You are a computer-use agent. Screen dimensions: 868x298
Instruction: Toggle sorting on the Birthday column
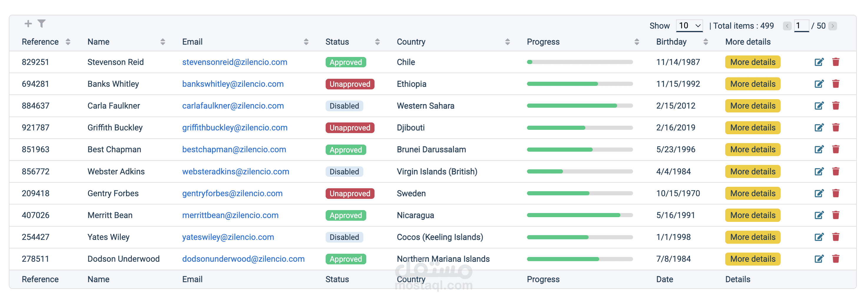[705, 42]
